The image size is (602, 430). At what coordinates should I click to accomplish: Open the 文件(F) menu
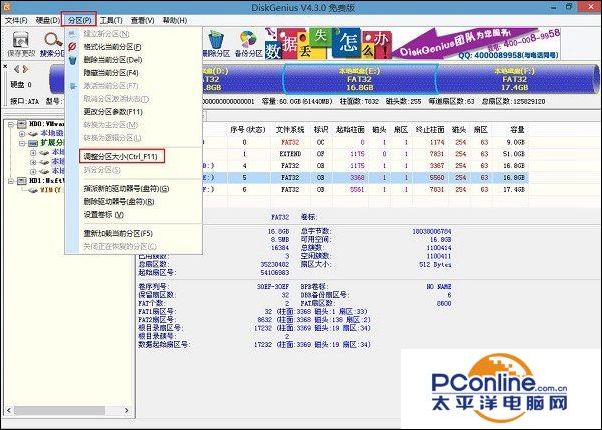point(16,20)
